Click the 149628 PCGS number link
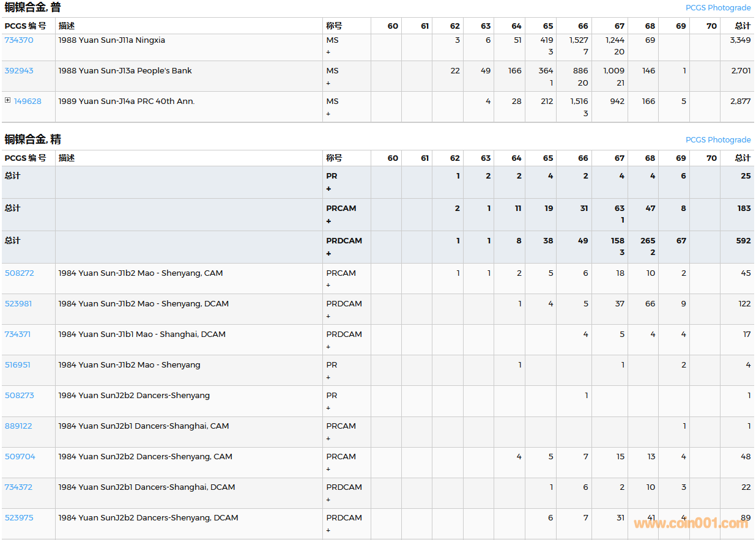Viewport: 756px width, 540px height. coord(28,102)
